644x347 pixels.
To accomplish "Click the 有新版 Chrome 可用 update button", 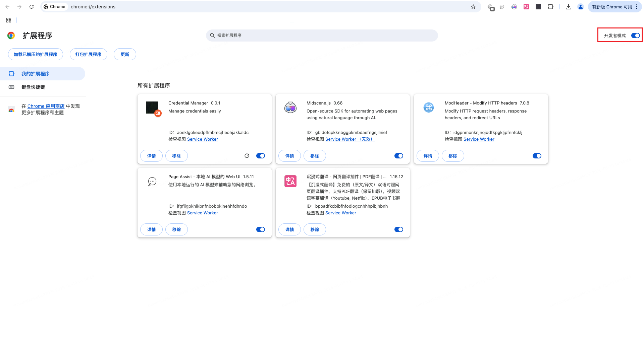I will tap(614, 7).
